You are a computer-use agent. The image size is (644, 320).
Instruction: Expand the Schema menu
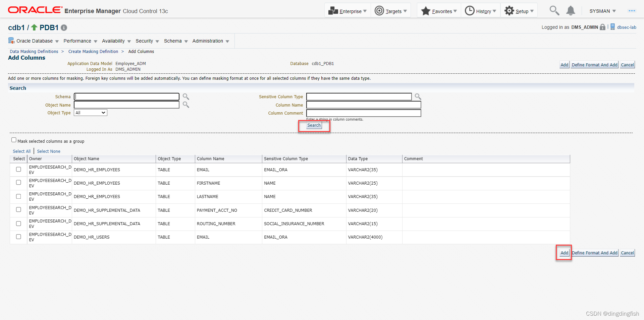[176, 41]
